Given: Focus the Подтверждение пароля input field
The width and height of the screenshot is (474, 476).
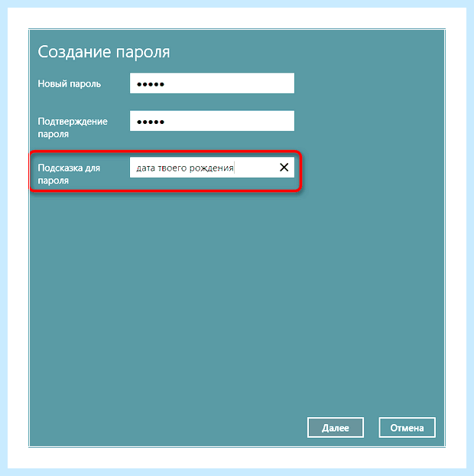Looking at the screenshot, I should coord(212,121).
